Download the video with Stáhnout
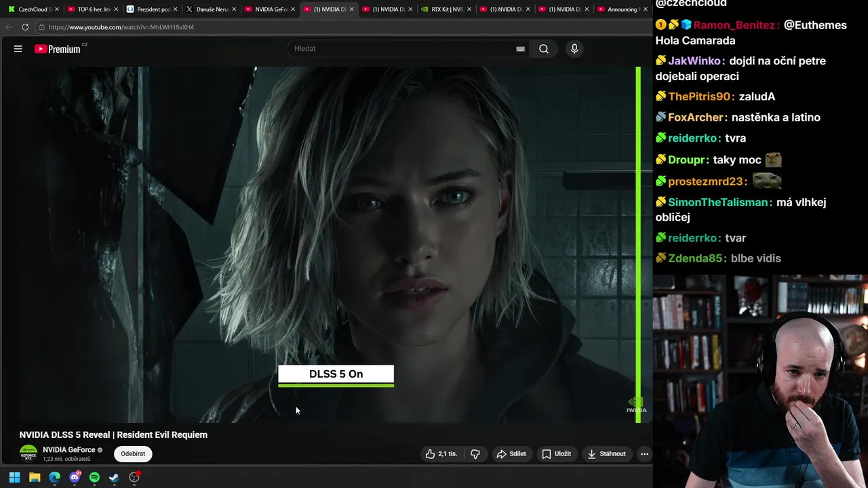The image size is (868, 488). pyautogui.click(x=607, y=454)
